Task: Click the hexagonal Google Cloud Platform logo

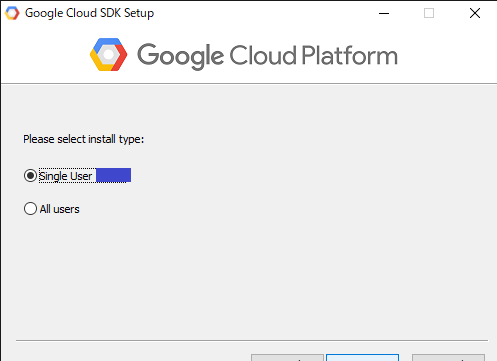Action: pos(109,54)
